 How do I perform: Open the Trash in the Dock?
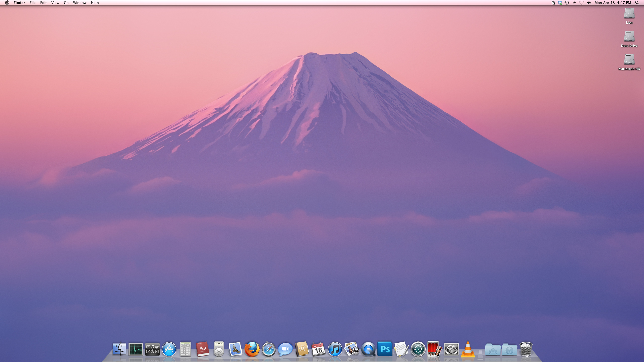(x=526, y=349)
